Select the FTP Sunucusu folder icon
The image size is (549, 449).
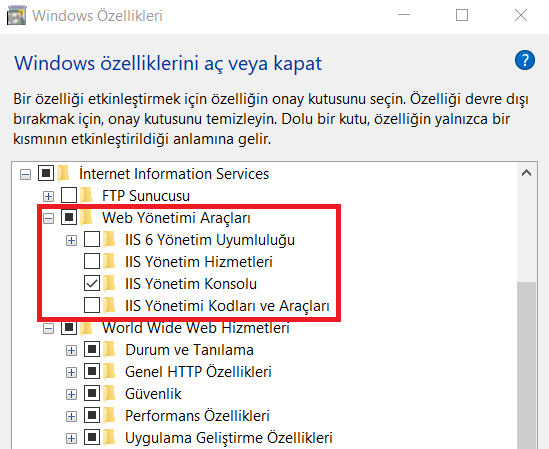pos(86,195)
